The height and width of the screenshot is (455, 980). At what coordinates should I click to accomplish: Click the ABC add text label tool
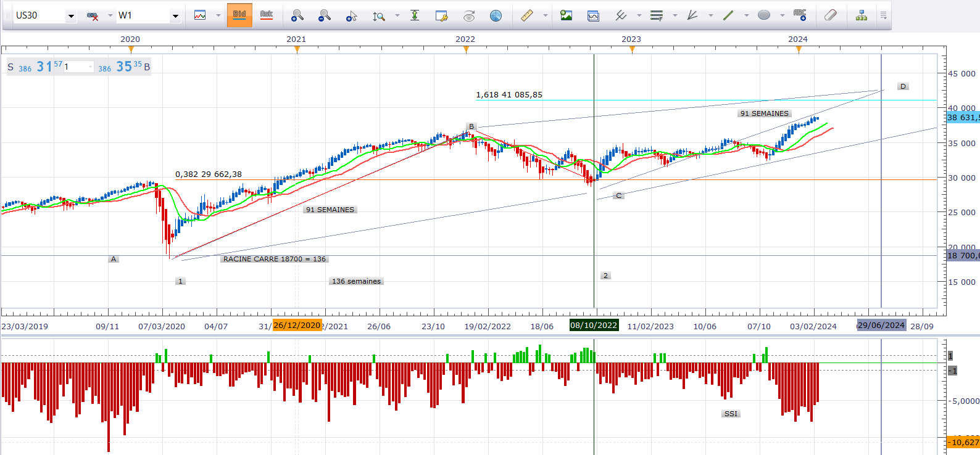point(800,15)
